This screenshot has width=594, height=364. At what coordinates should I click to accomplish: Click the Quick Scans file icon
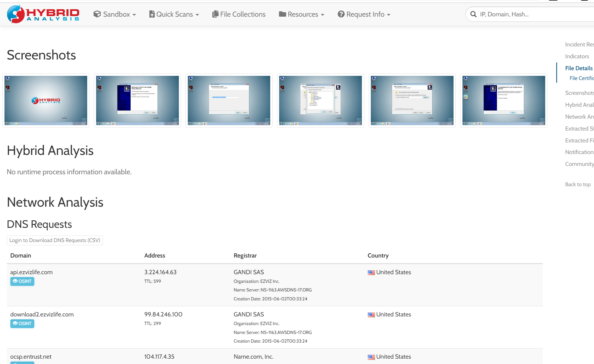(x=152, y=14)
